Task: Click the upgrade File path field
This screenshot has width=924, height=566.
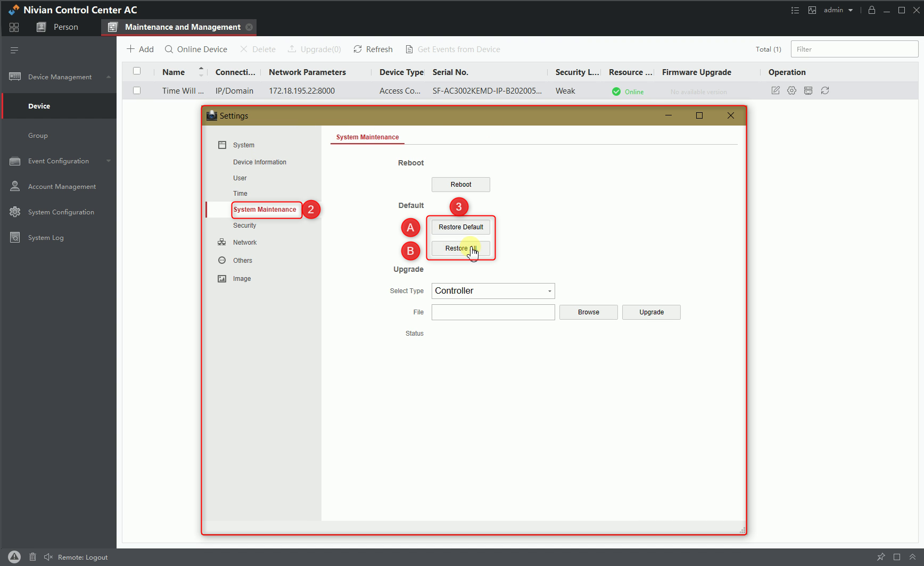Action: [x=493, y=312]
